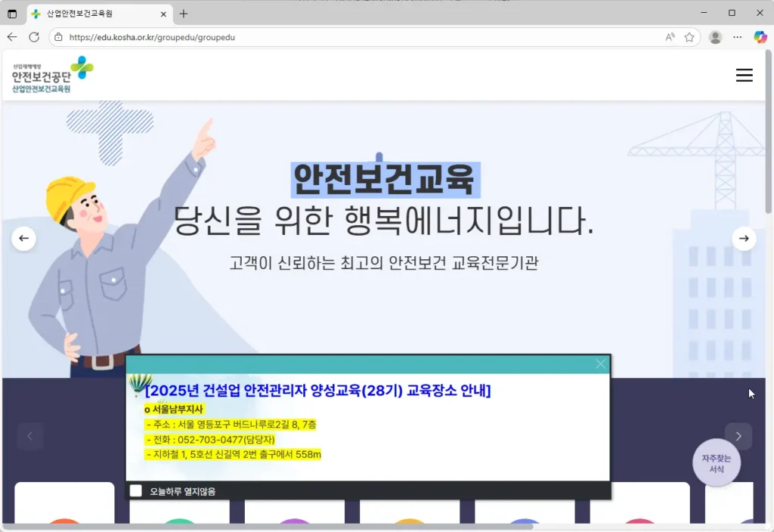Expand the hamburger navigation menu

pyautogui.click(x=745, y=75)
